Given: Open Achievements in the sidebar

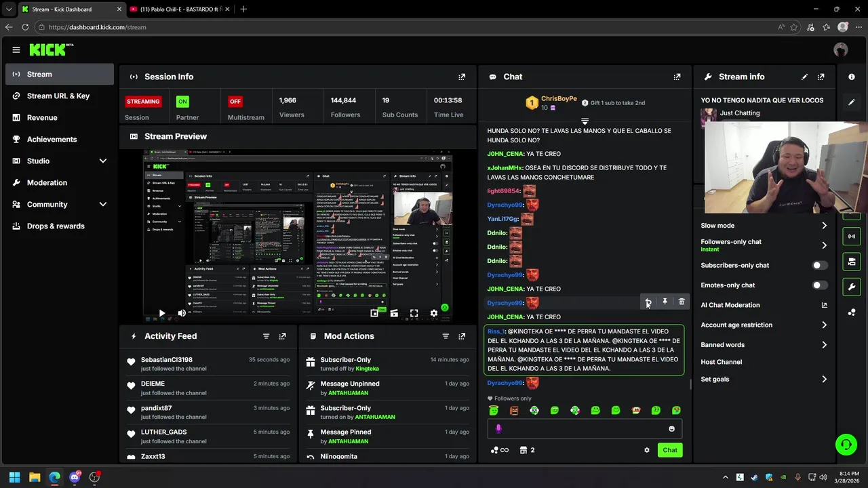Looking at the screenshot, I should tap(60, 140).
